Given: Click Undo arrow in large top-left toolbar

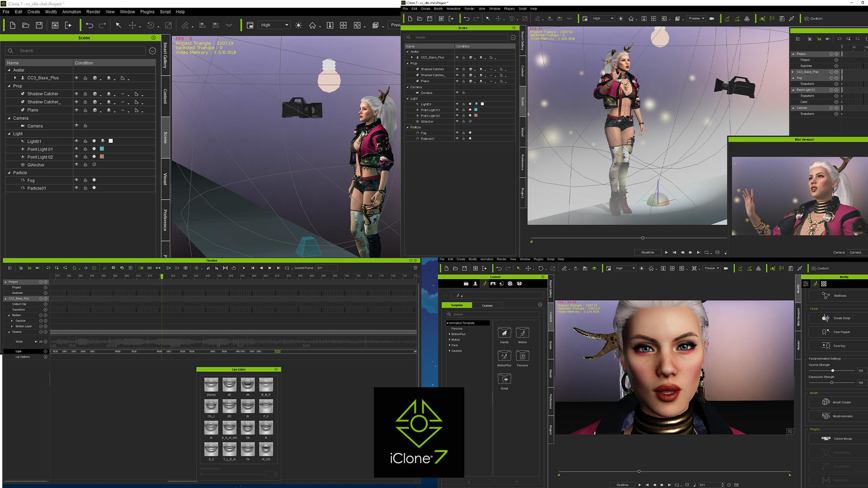Looking at the screenshot, I should [x=90, y=25].
